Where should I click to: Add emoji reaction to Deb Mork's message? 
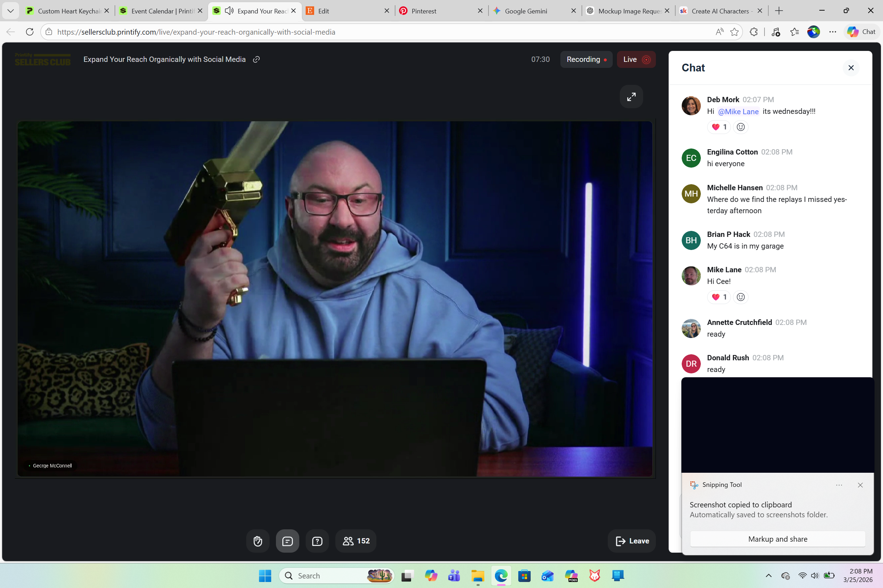[740, 127]
